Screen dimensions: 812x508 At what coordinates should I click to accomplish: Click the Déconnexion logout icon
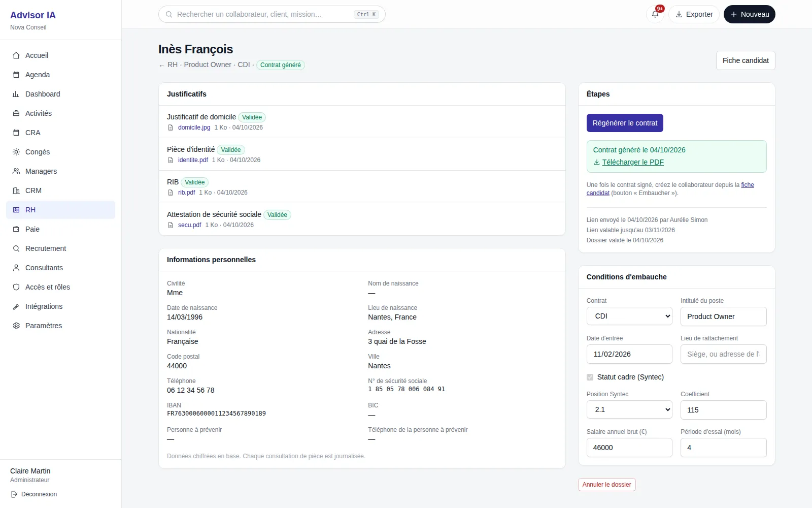click(x=14, y=494)
